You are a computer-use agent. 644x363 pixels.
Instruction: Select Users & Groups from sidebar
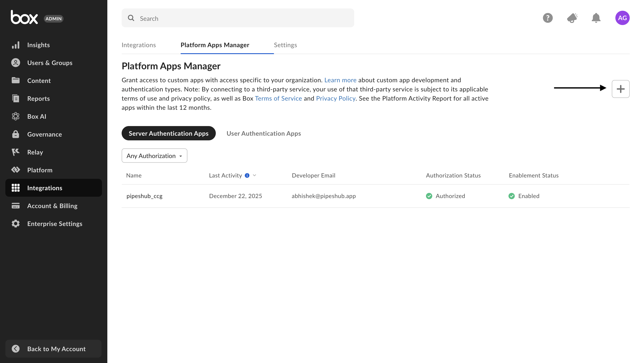50,63
